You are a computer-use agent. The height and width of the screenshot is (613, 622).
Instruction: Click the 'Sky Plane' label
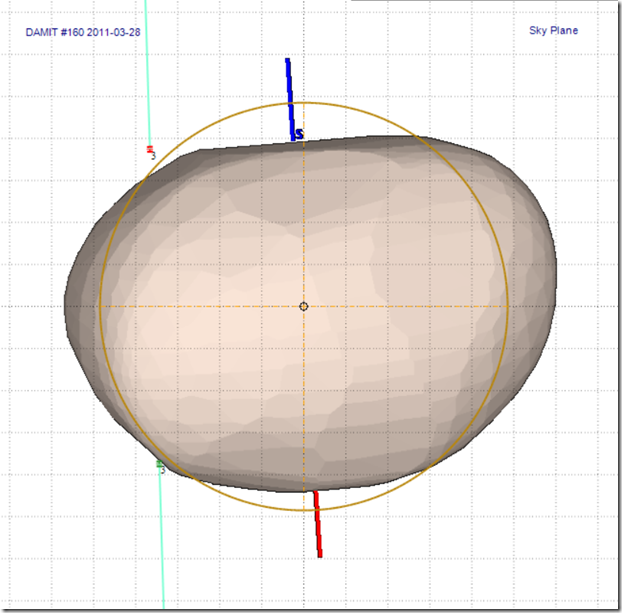(553, 30)
